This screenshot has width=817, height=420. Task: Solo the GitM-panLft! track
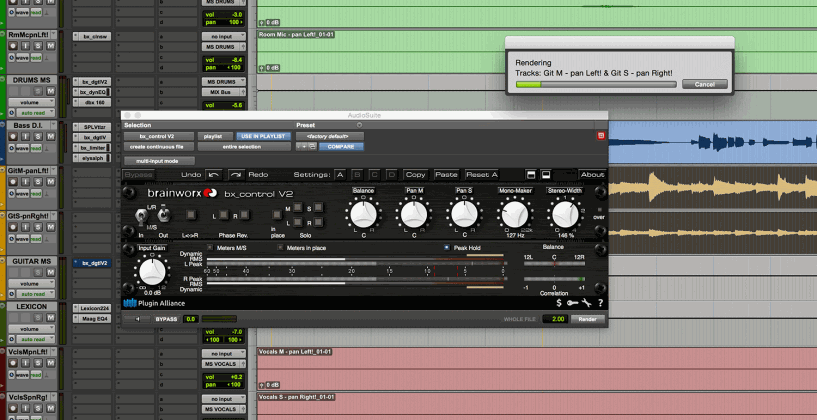pos(38,182)
